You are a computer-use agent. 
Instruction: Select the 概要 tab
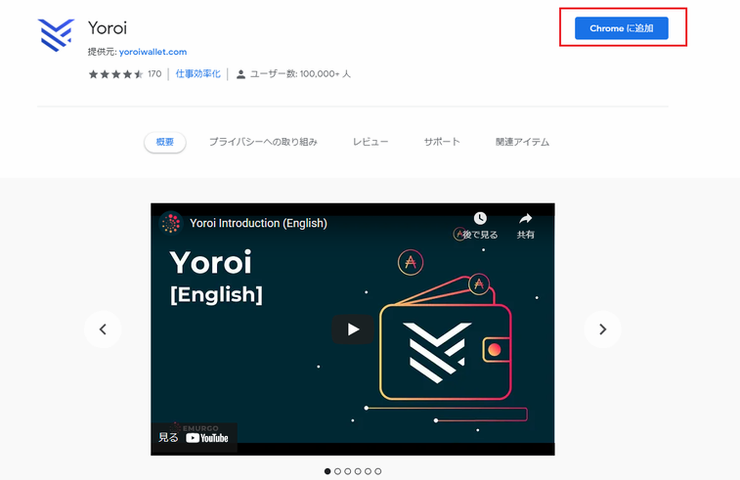point(165,142)
